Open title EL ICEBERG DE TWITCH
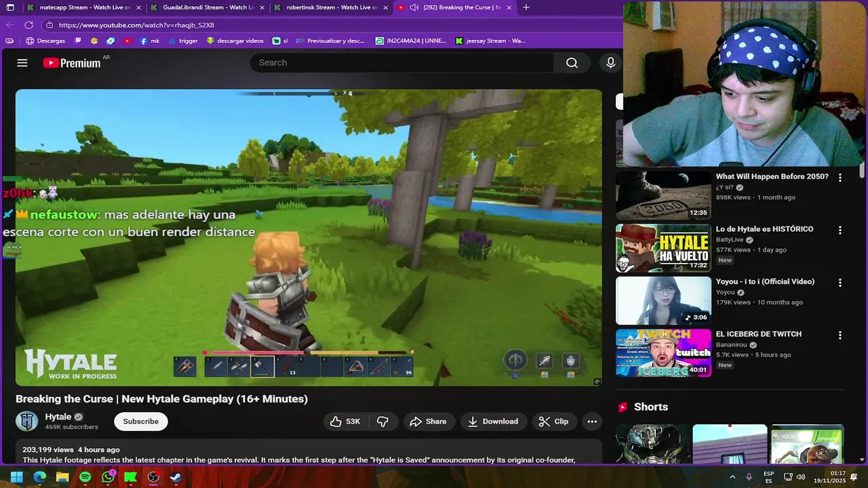 click(x=758, y=334)
